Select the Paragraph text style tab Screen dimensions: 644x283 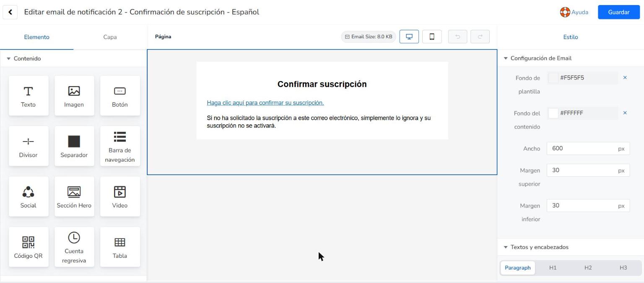point(518,268)
